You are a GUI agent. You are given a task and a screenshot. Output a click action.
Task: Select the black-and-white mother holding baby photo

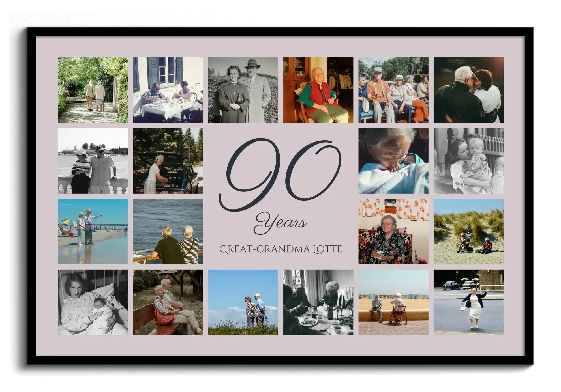pos(468,161)
